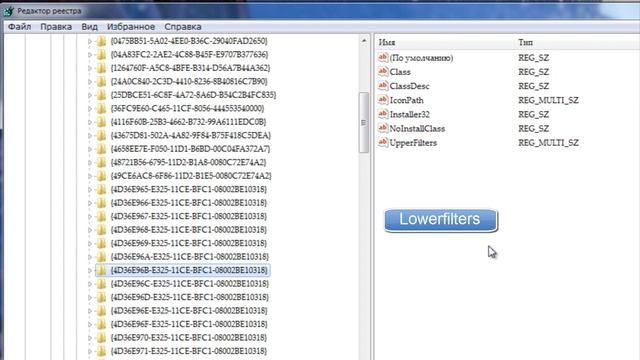Screen dimensions: 640x360
Task: Select the ClassDesc value name
Action: tap(409, 86)
